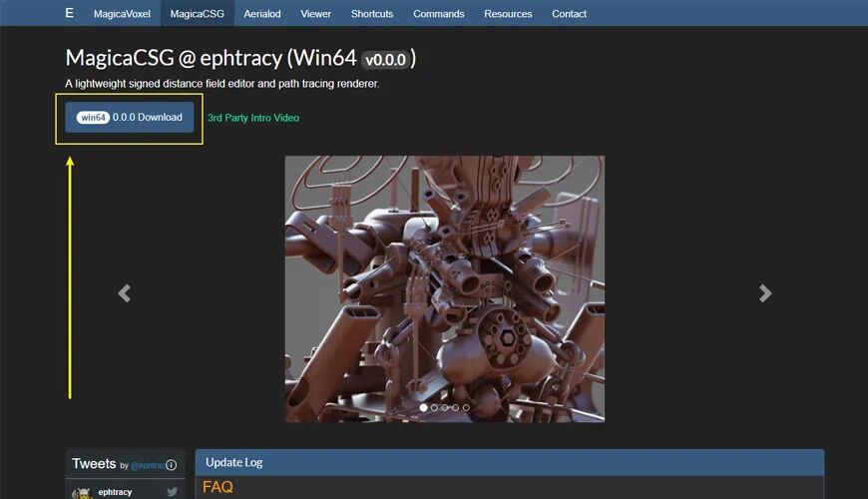Viewport: 868px width, 499px height.
Task: Select the third carousel indicator dot
Action: [445, 407]
